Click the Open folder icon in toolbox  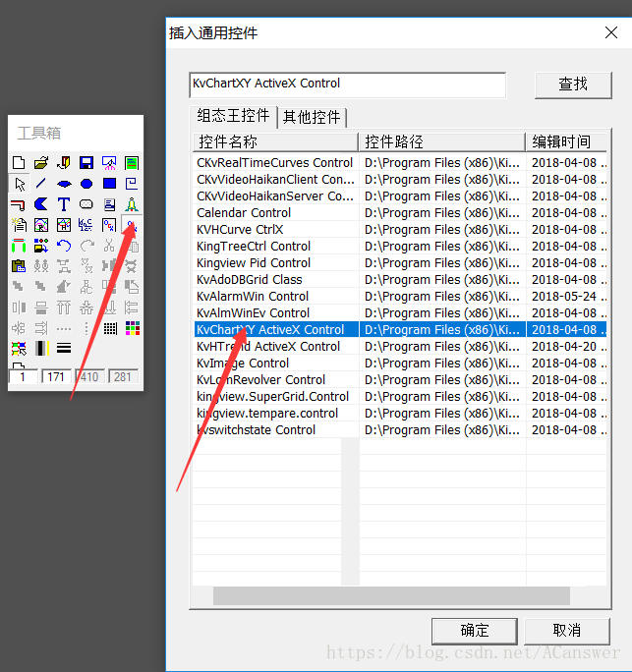click(x=41, y=163)
